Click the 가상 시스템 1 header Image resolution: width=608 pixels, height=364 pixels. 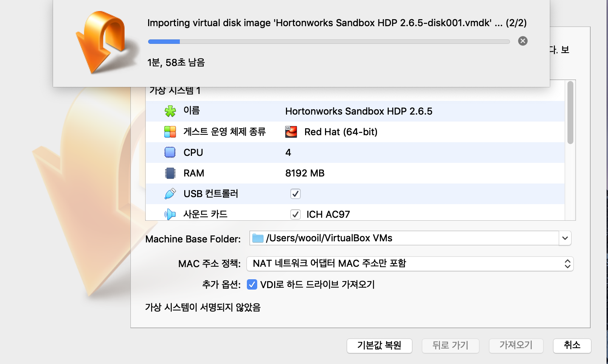(175, 90)
